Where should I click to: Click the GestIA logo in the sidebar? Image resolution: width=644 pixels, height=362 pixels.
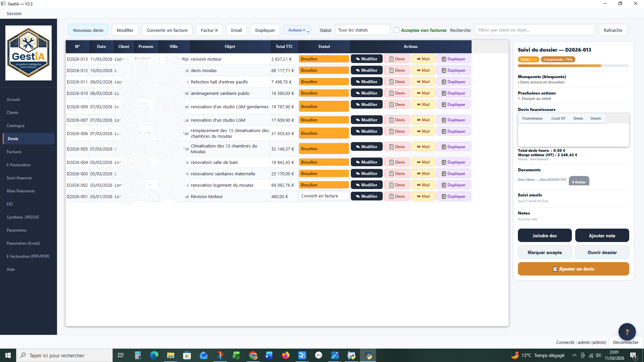(29, 53)
